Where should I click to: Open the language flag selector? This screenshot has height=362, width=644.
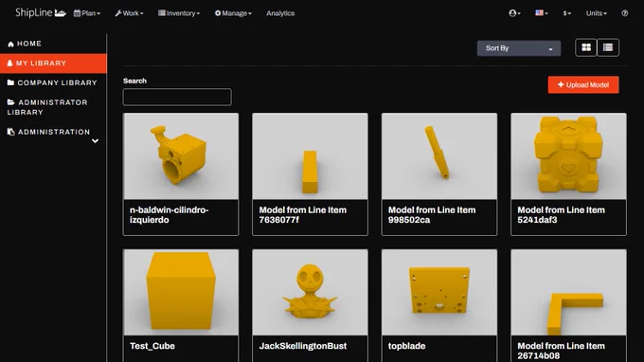(542, 13)
